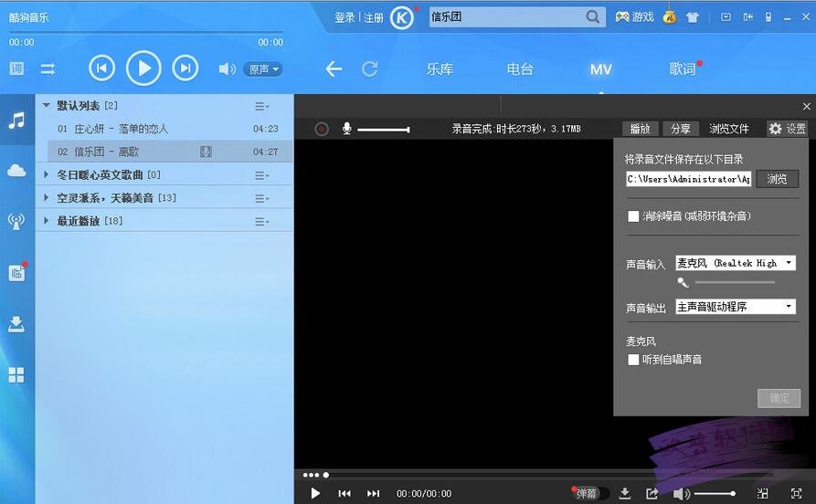Switch to the 歌词 tab

pos(683,69)
